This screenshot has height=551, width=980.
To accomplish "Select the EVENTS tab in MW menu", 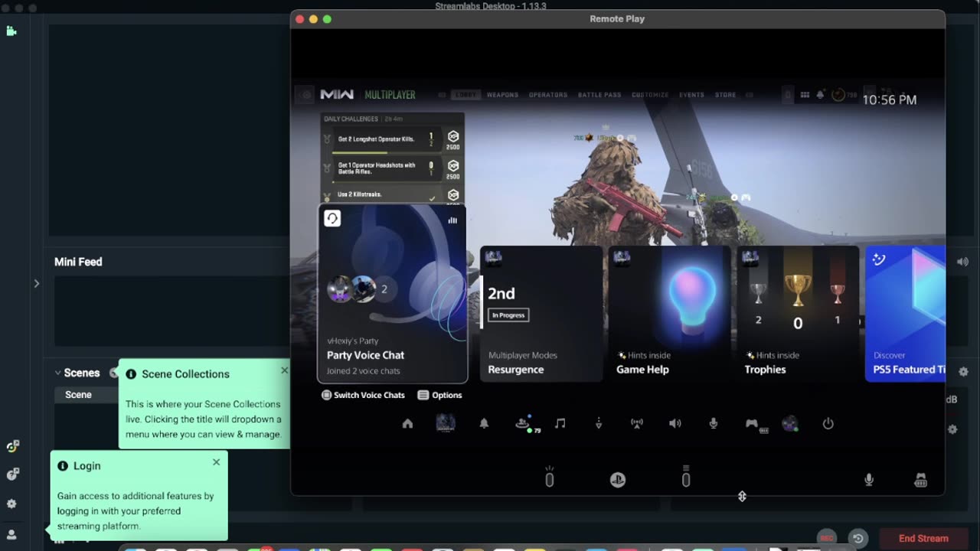I will [691, 95].
